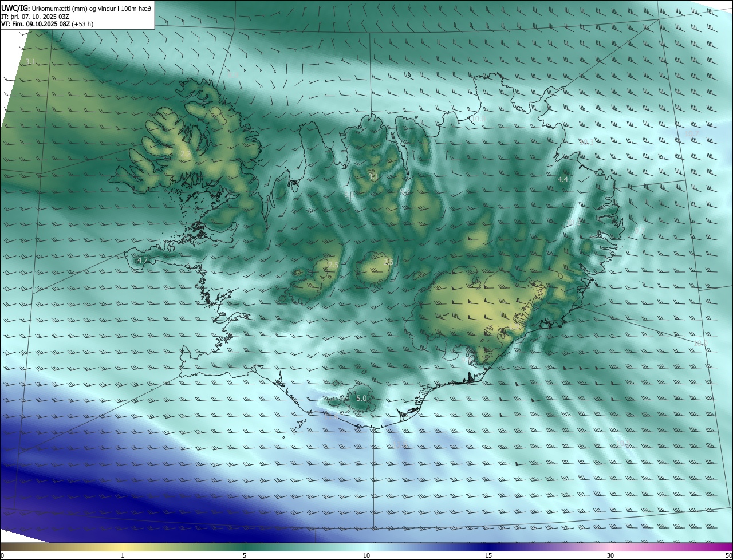Click the '50' tick label on colour scale
Image resolution: width=733 pixels, height=560 pixels.
coord(728,555)
